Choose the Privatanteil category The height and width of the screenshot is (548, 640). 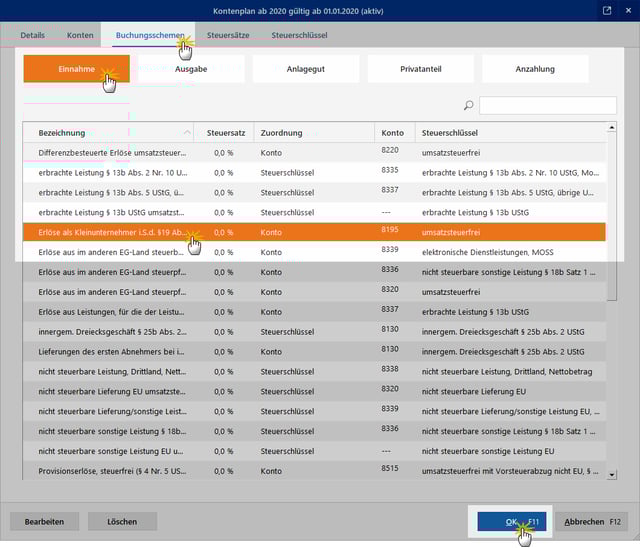[x=420, y=69]
